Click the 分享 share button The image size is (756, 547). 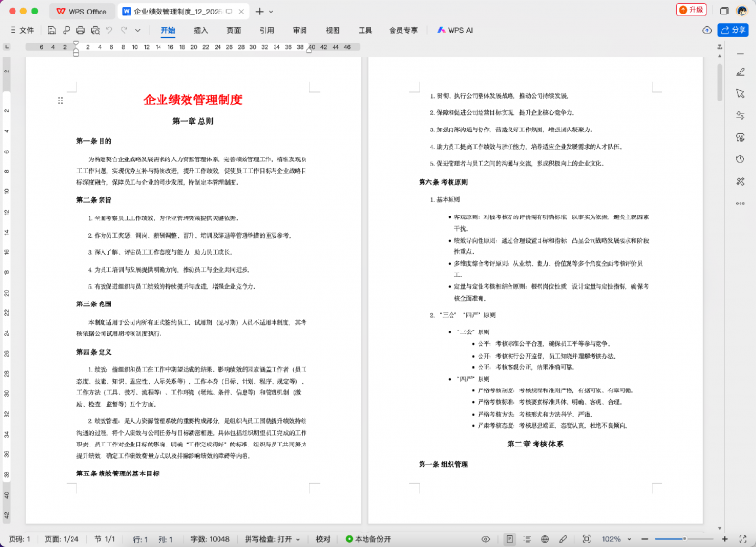(734, 30)
